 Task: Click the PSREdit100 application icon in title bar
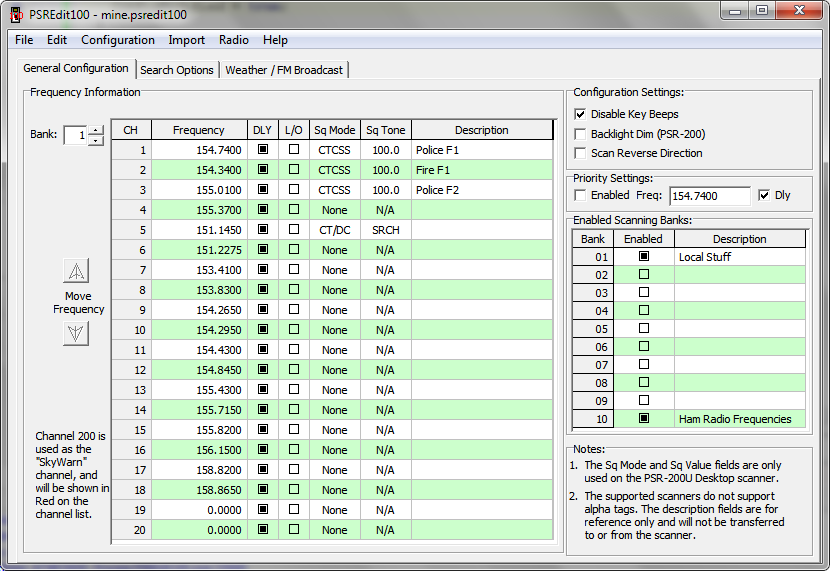pos(15,15)
